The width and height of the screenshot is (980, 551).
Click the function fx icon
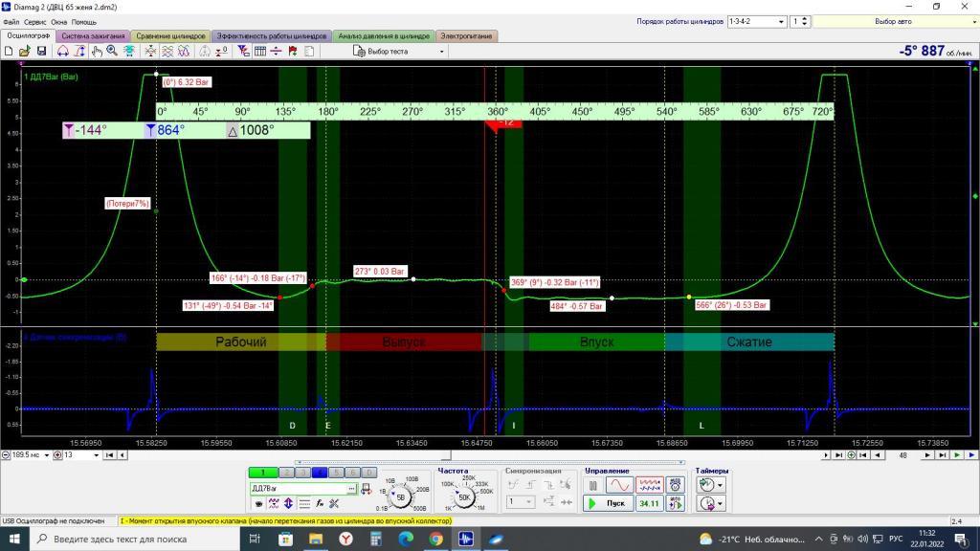[x=320, y=503]
